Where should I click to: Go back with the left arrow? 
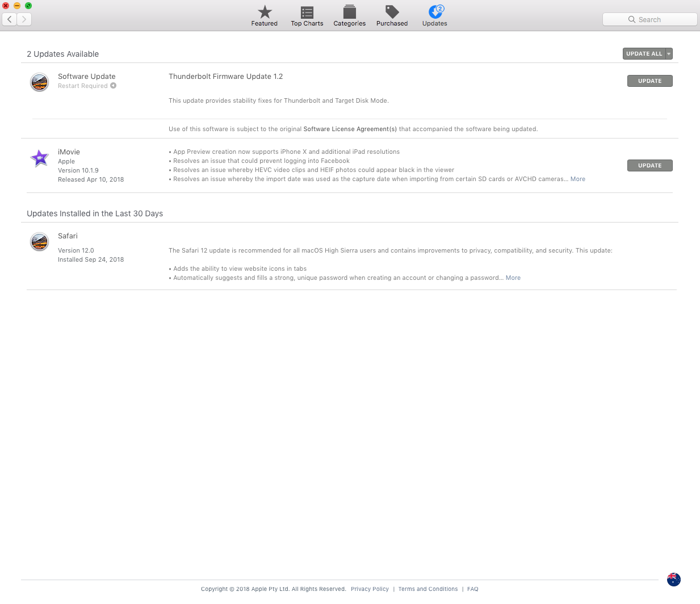tap(10, 19)
